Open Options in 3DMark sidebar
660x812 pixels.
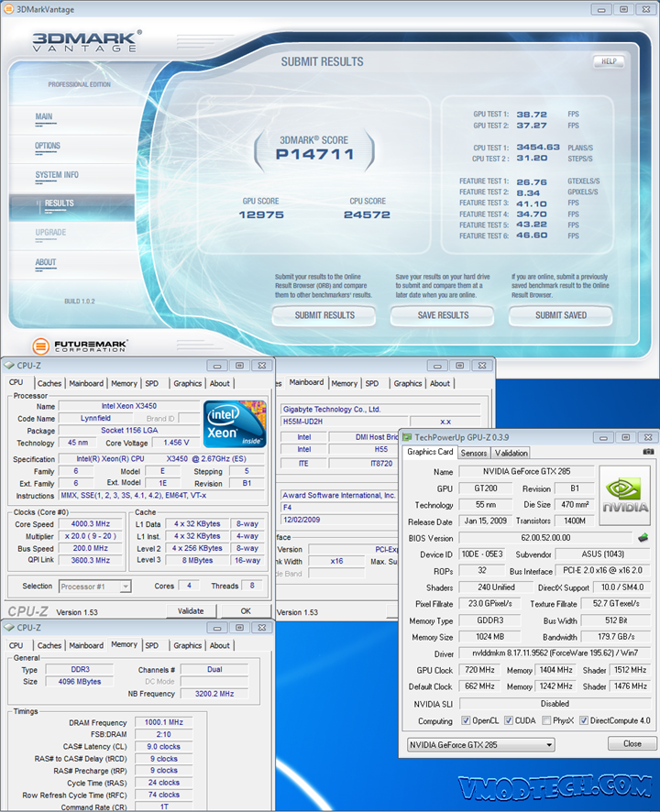coord(48,146)
